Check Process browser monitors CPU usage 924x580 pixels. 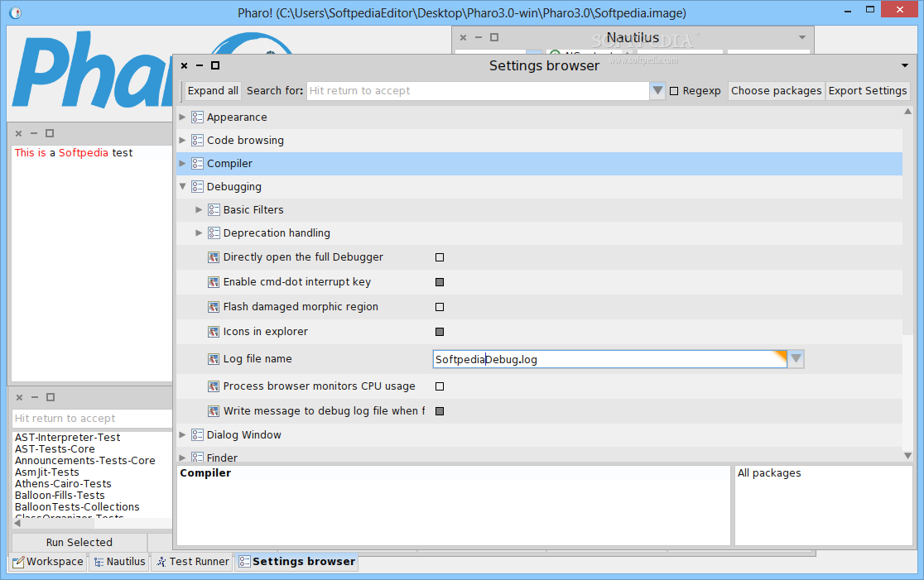coord(440,386)
